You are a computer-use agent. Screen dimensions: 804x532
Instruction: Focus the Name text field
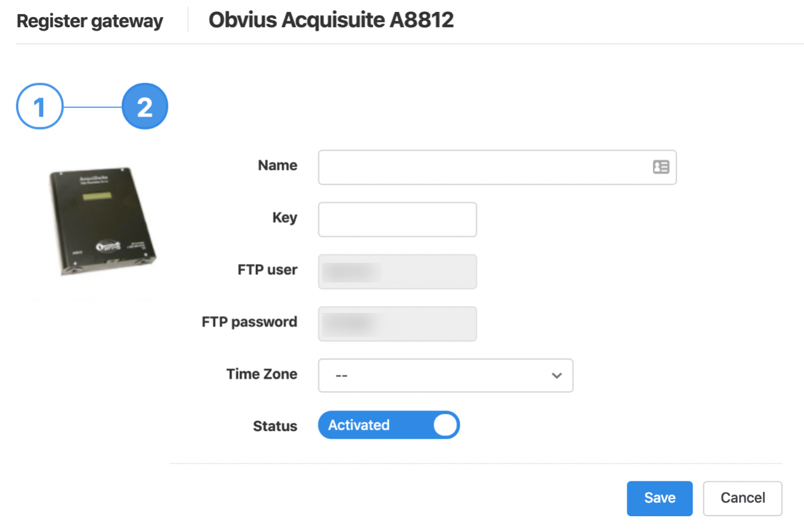(497, 167)
